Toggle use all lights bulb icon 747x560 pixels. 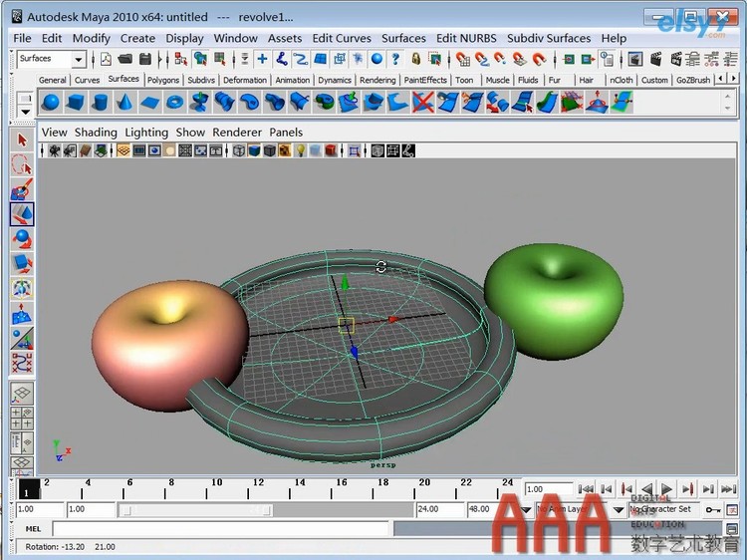pyautogui.click(x=300, y=151)
